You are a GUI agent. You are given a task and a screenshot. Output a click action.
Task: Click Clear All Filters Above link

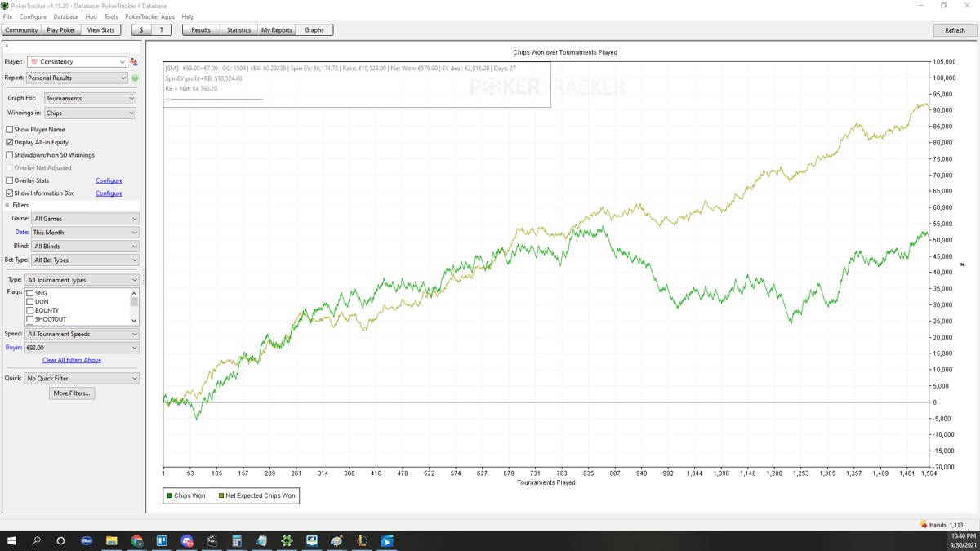72,360
